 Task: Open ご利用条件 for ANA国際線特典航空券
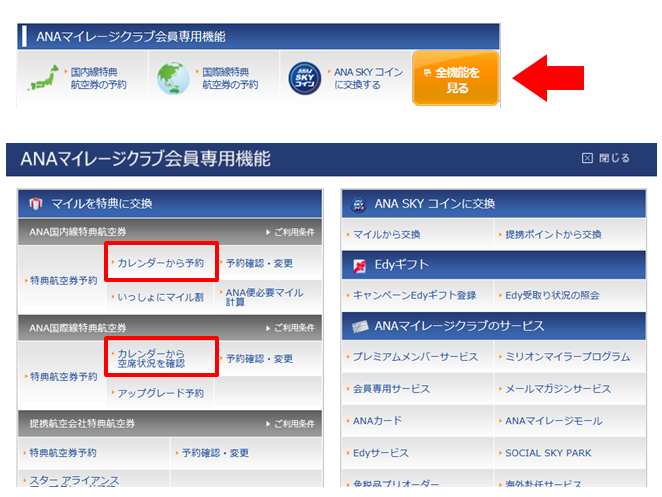[x=290, y=328]
